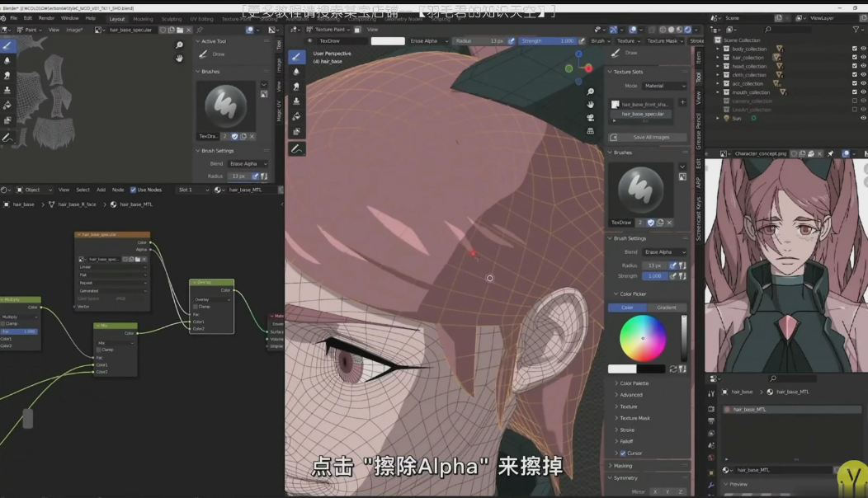
Task: Click Save All Images button
Action: (648, 137)
